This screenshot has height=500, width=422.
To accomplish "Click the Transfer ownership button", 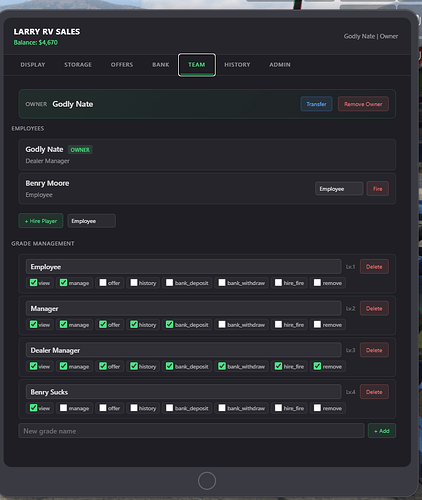I will (x=316, y=104).
